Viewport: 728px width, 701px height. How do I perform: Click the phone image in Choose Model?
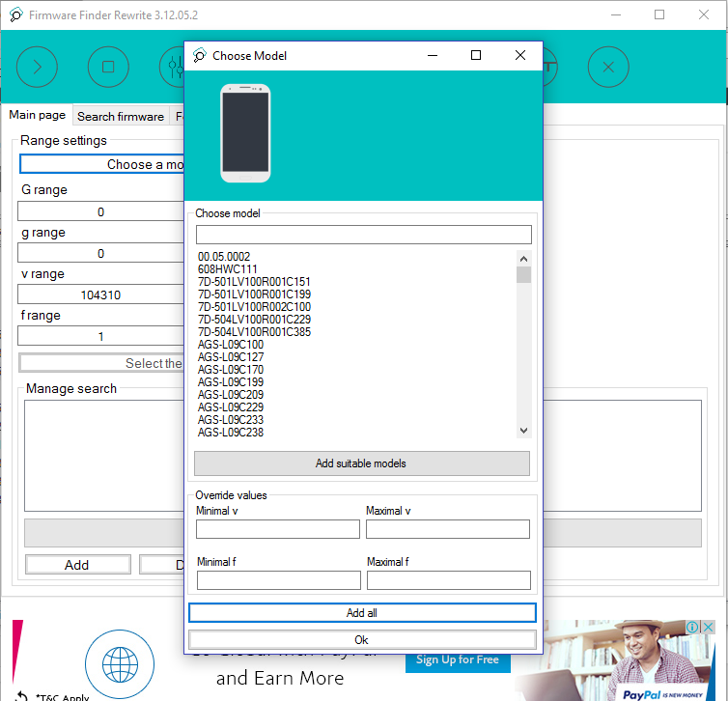pyautogui.click(x=245, y=133)
